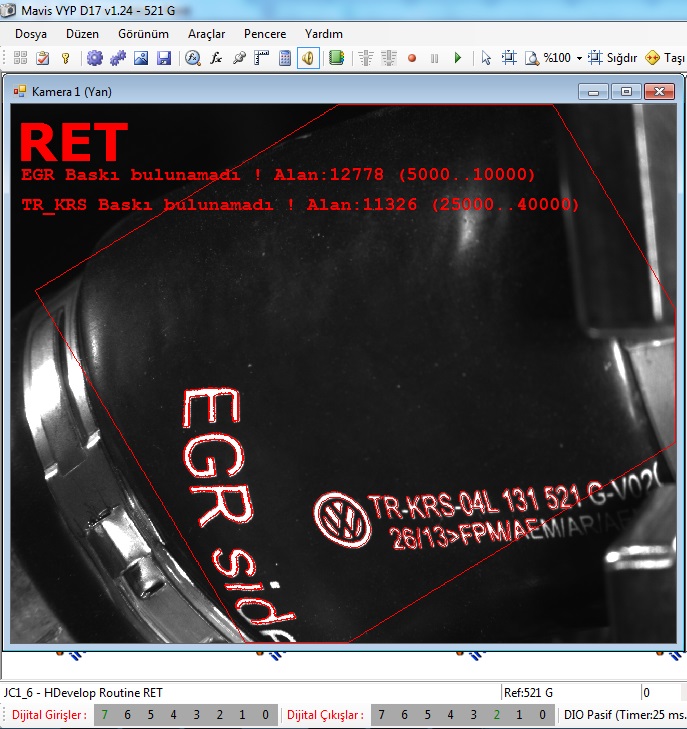Click the yellow key icon
The height and width of the screenshot is (729, 687).
tap(66, 58)
